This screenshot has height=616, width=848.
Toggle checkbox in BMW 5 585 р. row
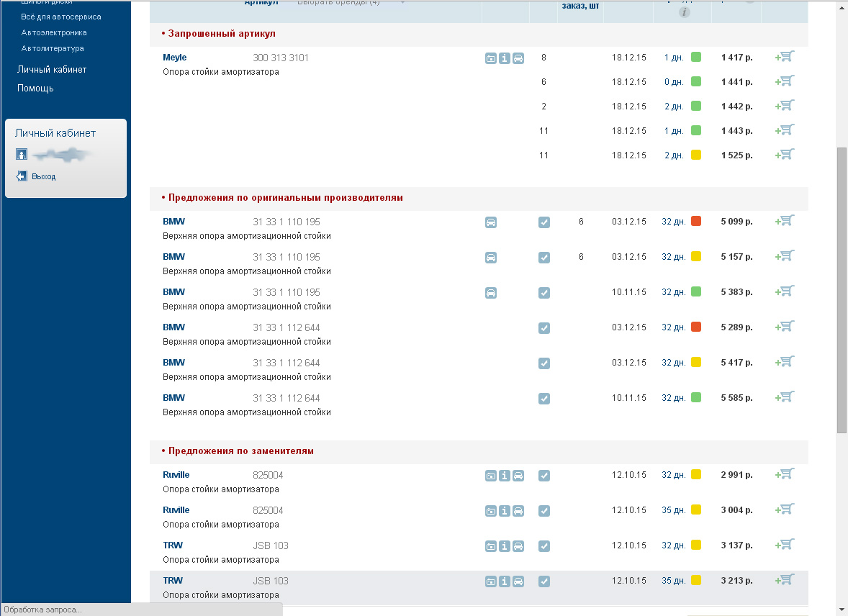click(x=544, y=399)
